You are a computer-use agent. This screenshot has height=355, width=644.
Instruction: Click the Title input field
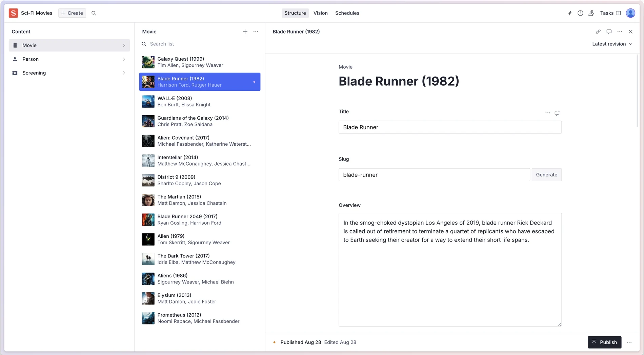click(x=450, y=127)
